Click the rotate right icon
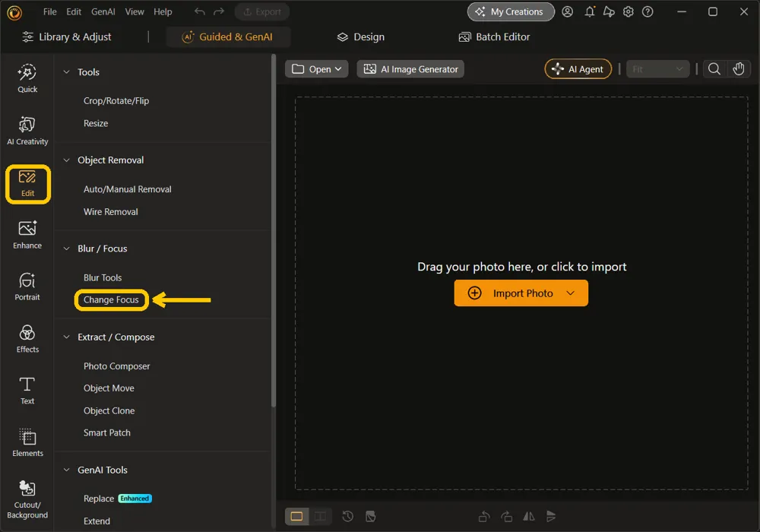760x532 pixels. 506,517
